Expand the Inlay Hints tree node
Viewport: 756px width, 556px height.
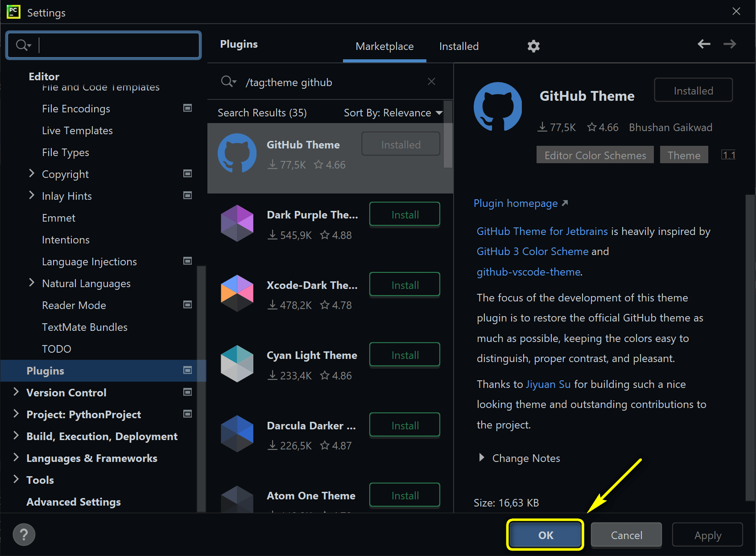tap(31, 195)
